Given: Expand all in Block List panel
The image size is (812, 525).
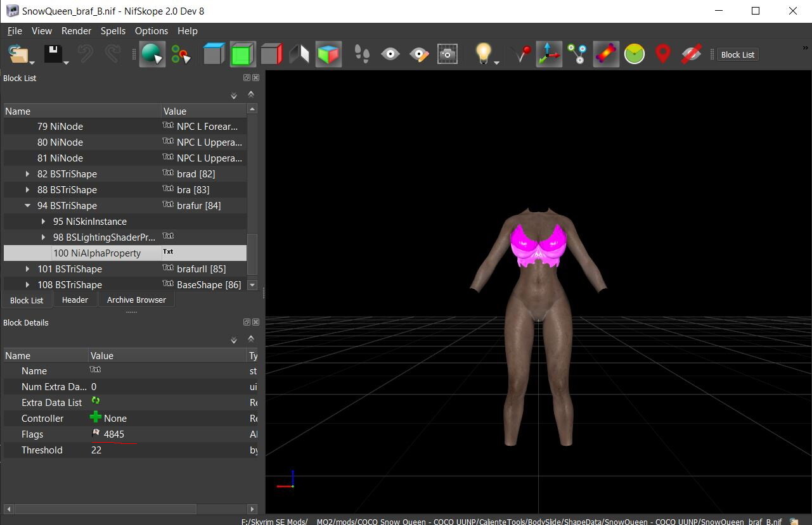Looking at the screenshot, I should (x=234, y=96).
